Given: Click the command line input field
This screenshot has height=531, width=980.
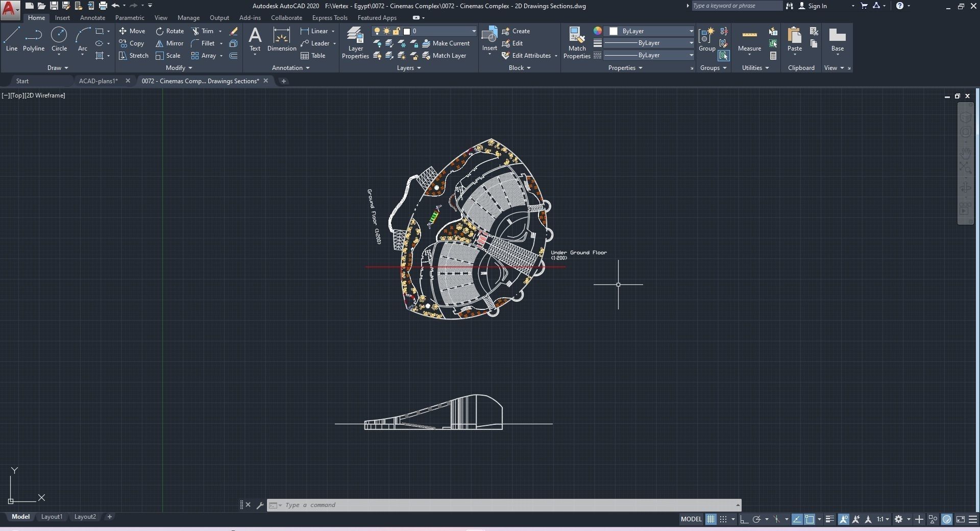Looking at the screenshot, I should (505, 505).
